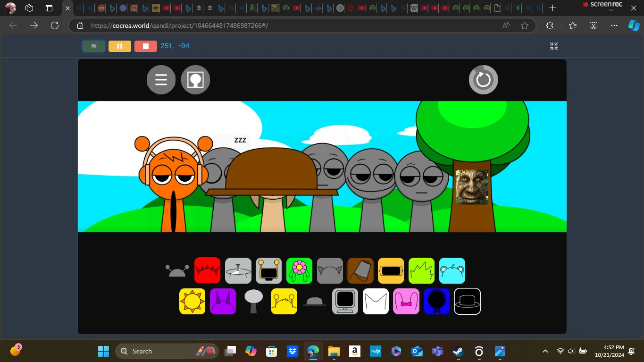The height and width of the screenshot is (362, 644).
Task: Pick the gray cat ears sound icon
Action: (330, 270)
